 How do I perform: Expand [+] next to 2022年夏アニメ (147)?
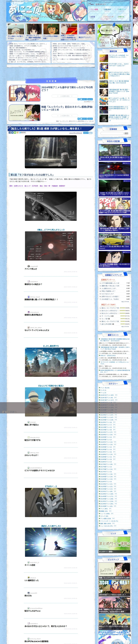[116, 417]
